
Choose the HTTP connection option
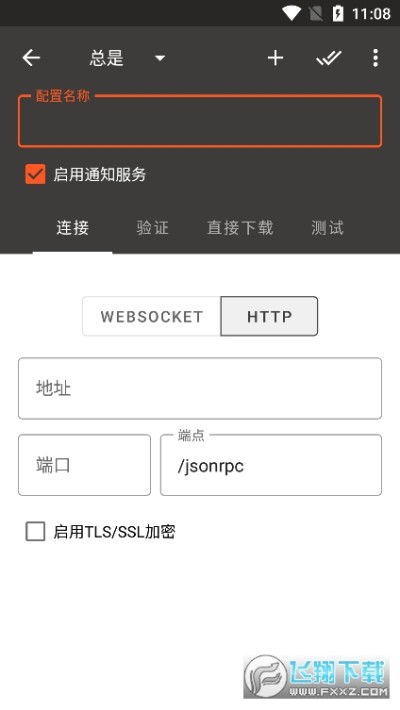pyautogui.click(x=269, y=316)
